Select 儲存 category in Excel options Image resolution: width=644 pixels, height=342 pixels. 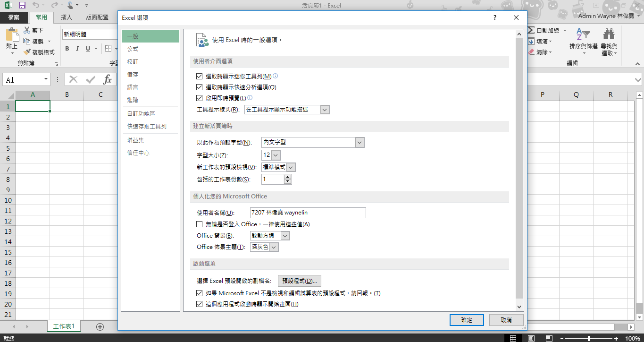pos(150,75)
